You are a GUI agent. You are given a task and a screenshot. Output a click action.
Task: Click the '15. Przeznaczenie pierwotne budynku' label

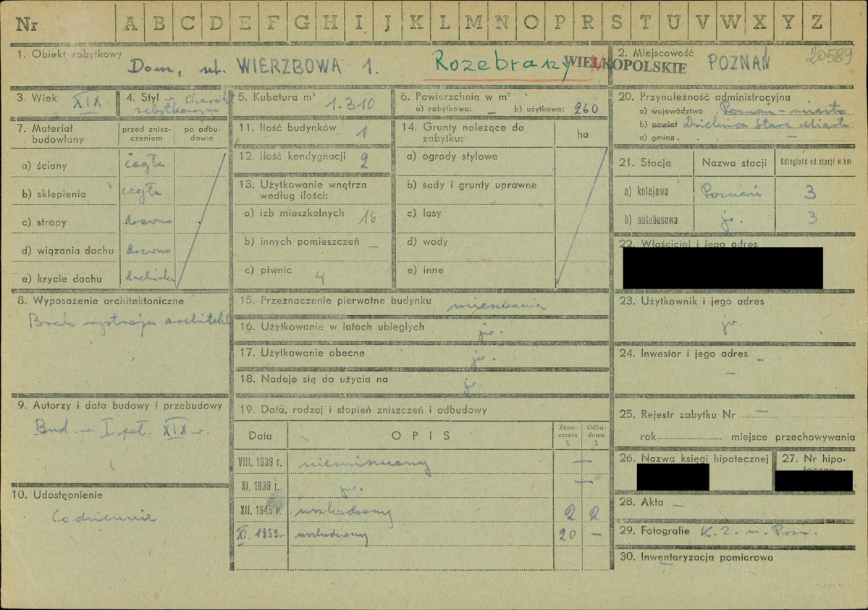click(335, 301)
